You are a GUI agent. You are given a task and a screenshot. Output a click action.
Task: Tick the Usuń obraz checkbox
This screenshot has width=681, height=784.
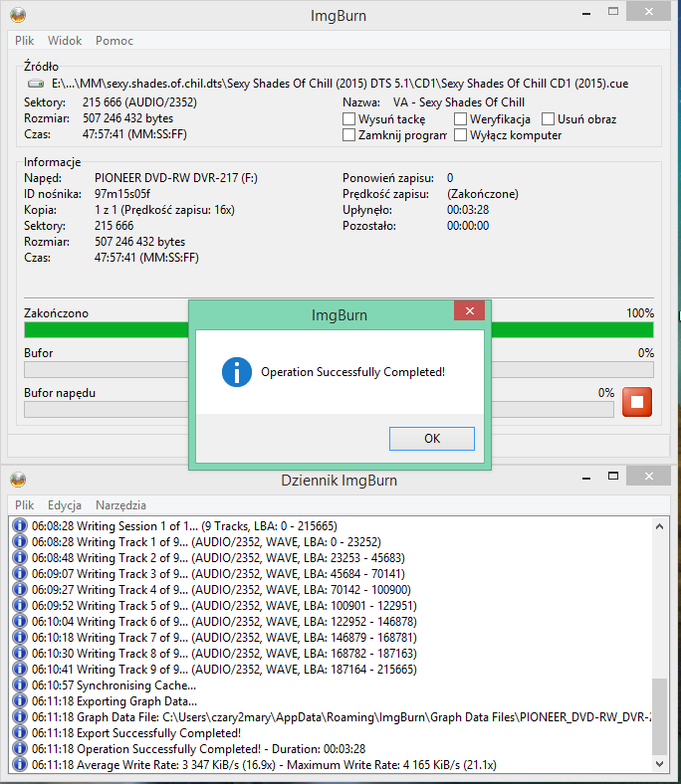(548, 119)
